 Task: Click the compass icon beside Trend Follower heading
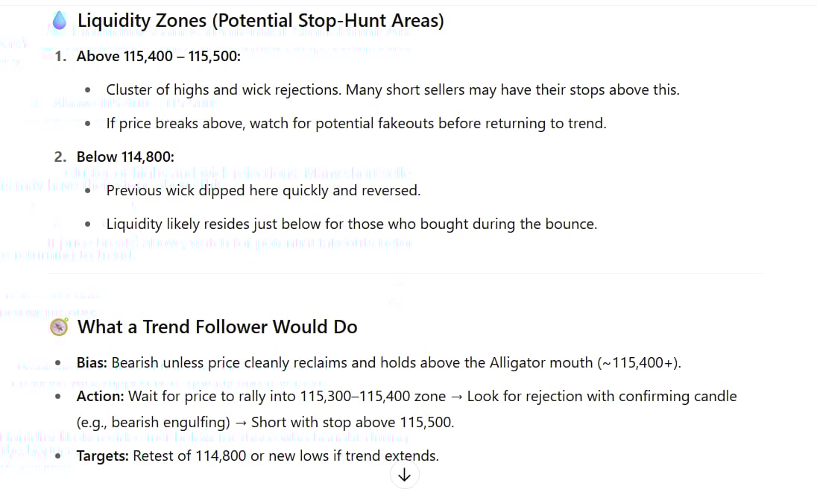(x=59, y=327)
